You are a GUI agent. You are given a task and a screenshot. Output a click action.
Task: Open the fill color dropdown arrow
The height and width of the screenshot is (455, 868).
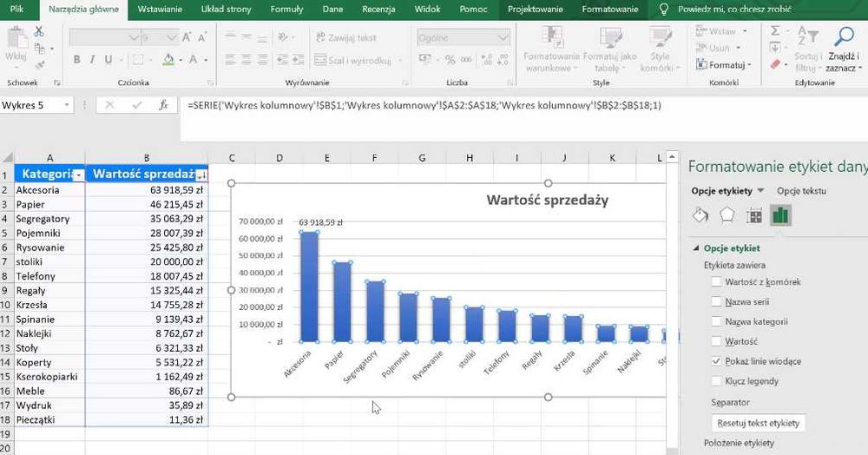point(181,60)
